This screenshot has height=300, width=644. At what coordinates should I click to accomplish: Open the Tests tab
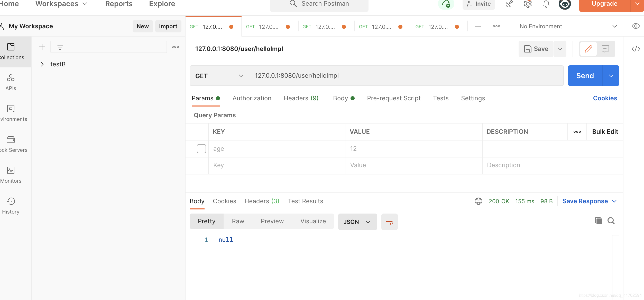point(441,98)
